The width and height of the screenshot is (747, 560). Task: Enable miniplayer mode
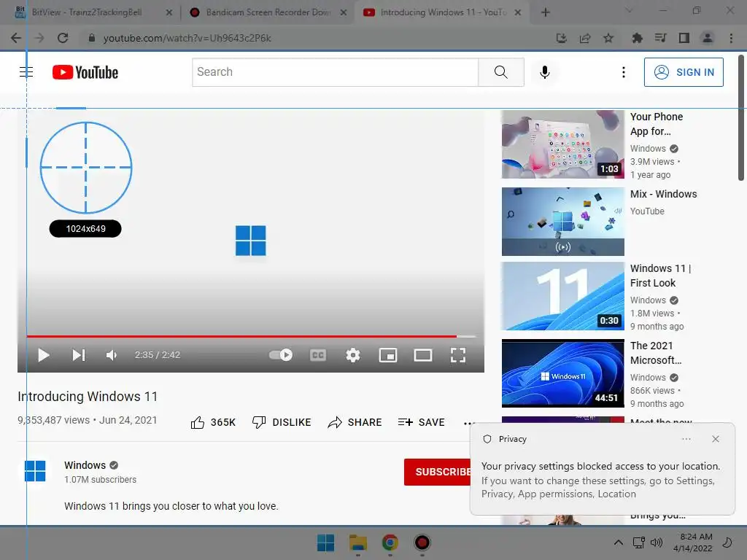[x=388, y=355]
